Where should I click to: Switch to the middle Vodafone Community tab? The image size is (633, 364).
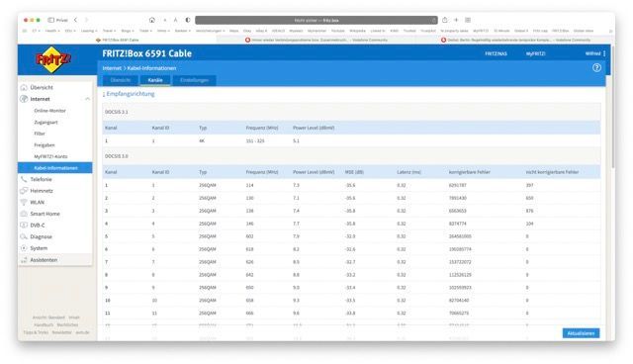pos(316,40)
